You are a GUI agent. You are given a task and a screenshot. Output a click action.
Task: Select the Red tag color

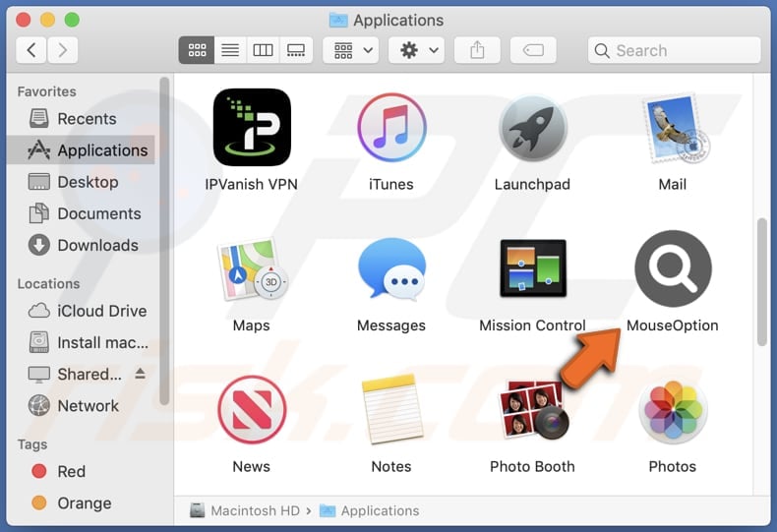click(71, 471)
